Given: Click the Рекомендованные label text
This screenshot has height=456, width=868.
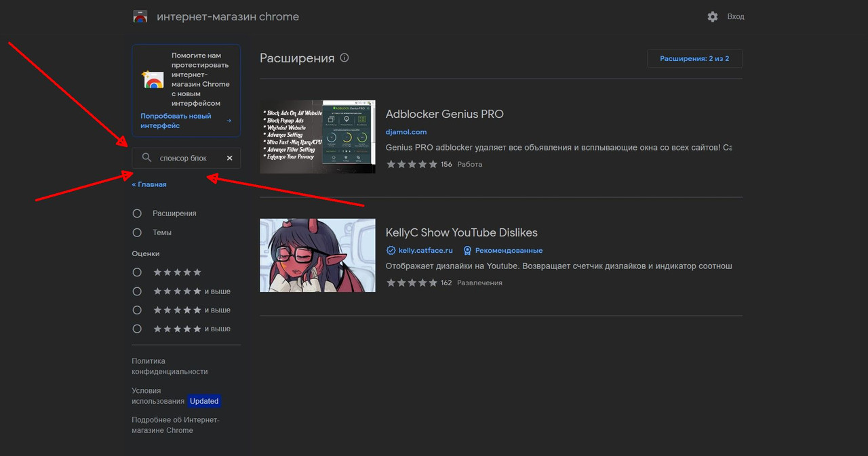Looking at the screenshot, I should pyautogui.click(x=509, y=250).
